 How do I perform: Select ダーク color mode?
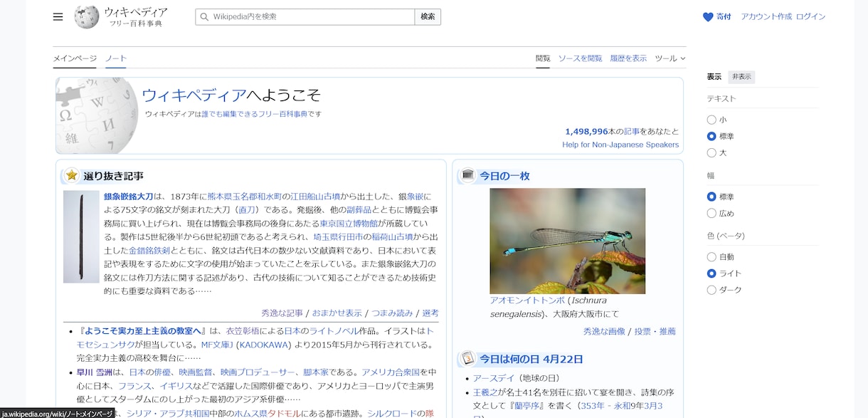711,290
